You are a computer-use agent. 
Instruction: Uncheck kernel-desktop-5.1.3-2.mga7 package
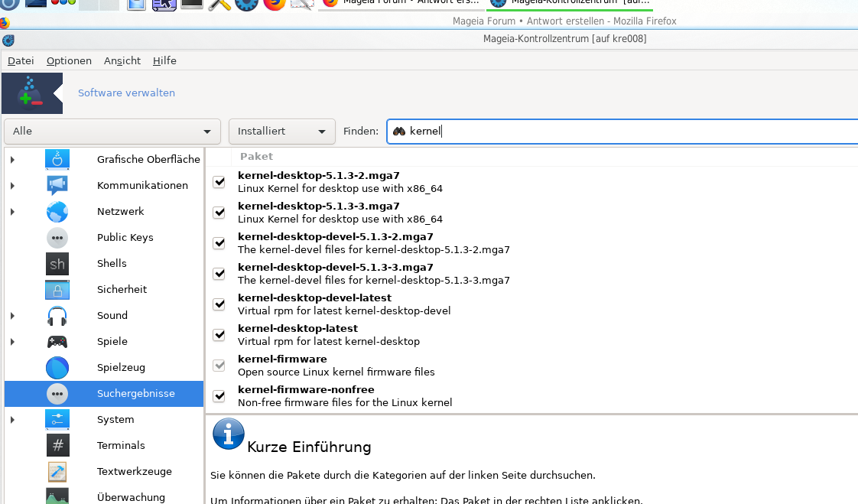click(x=219, y=182)
